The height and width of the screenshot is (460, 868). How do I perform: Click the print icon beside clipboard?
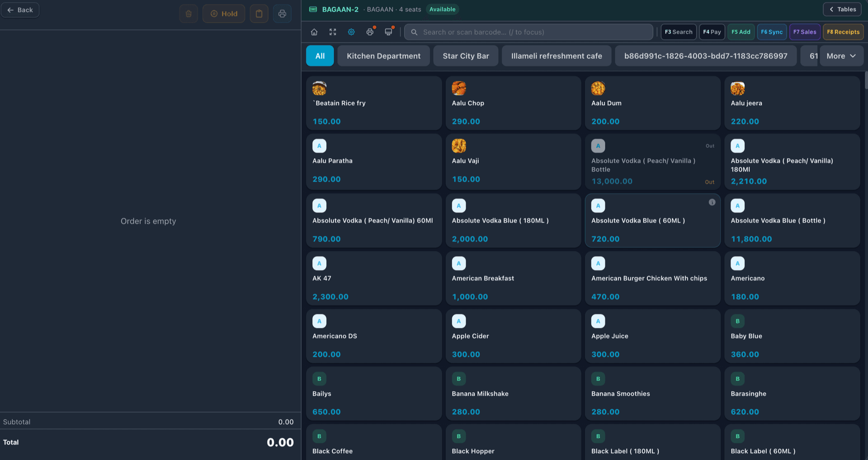tap(282, 14)
